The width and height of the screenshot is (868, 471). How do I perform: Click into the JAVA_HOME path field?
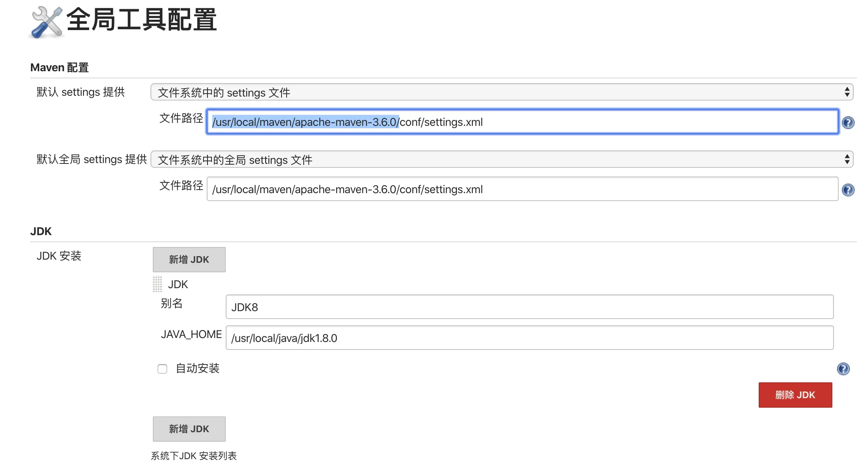click(x=529, y=338)
